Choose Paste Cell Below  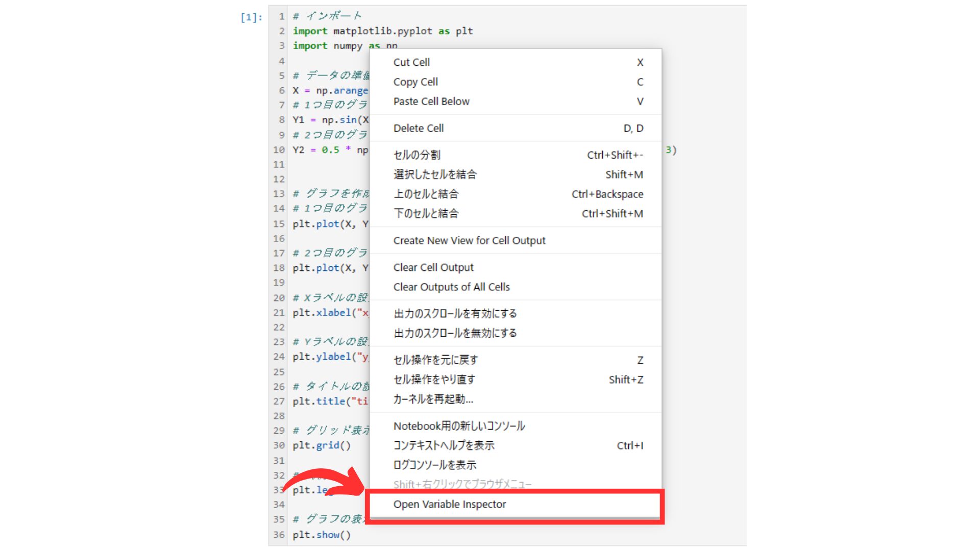coord(431,101)
